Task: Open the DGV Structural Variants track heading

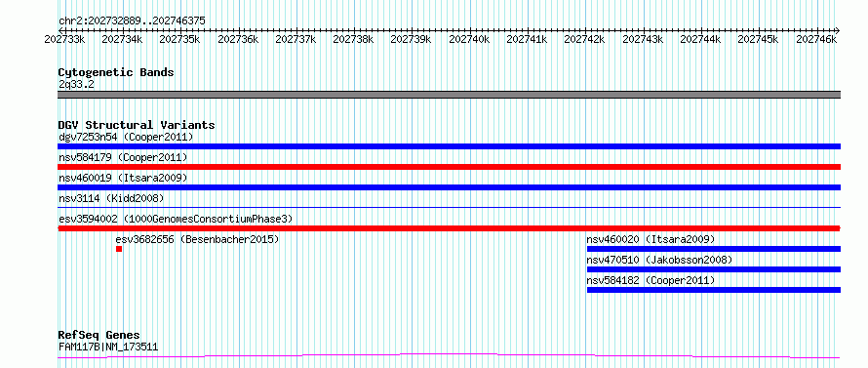Action: click(x=137, y=125)
